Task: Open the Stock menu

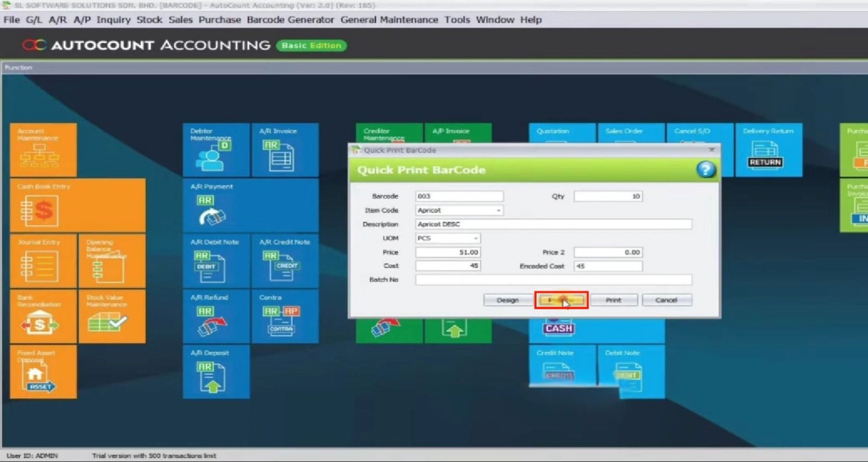Action: tap(149, 19)
